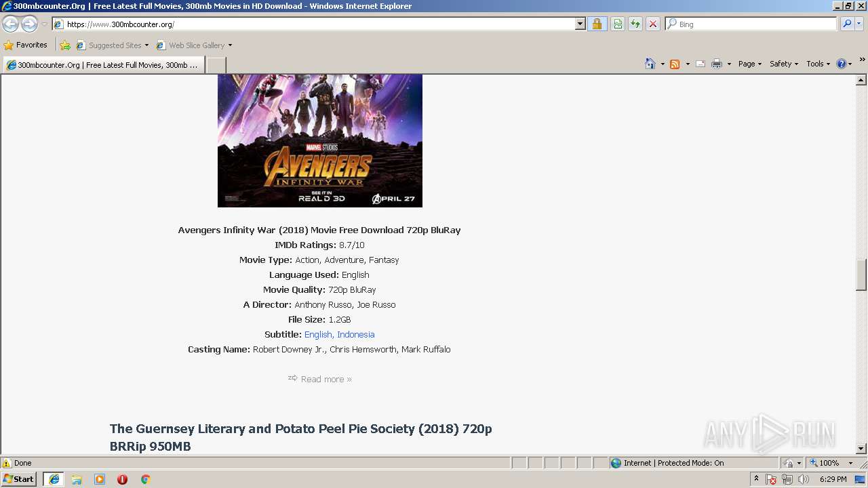This screenshot has width=868, height=488.
Task: Open the Avengers Infinity War poster image
Action: (320, 141)
